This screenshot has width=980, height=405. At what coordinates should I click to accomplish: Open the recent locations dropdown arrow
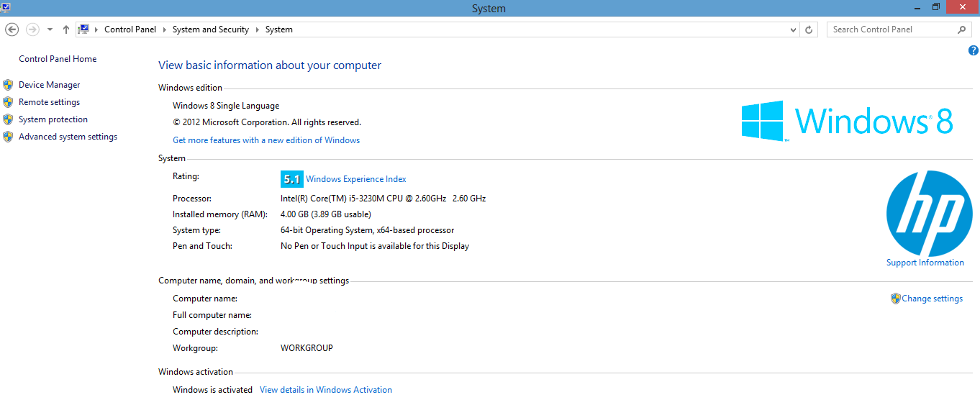pos(50,29)
